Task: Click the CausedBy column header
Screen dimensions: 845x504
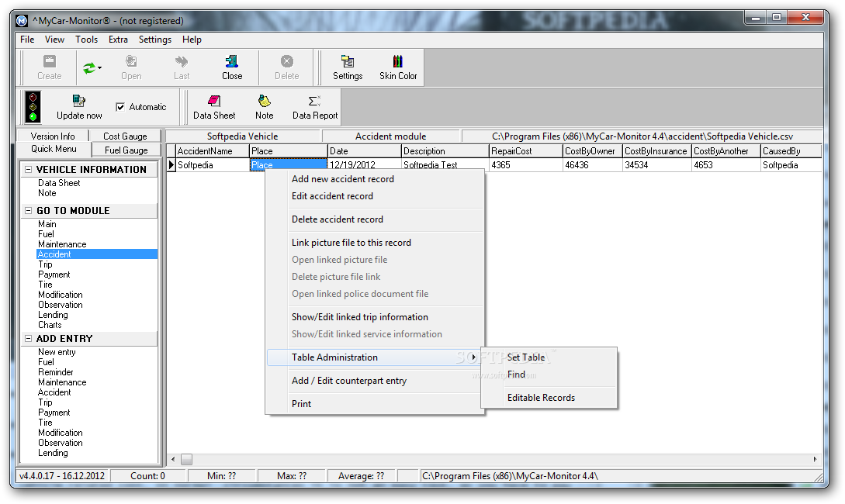Action: (791, 151)
